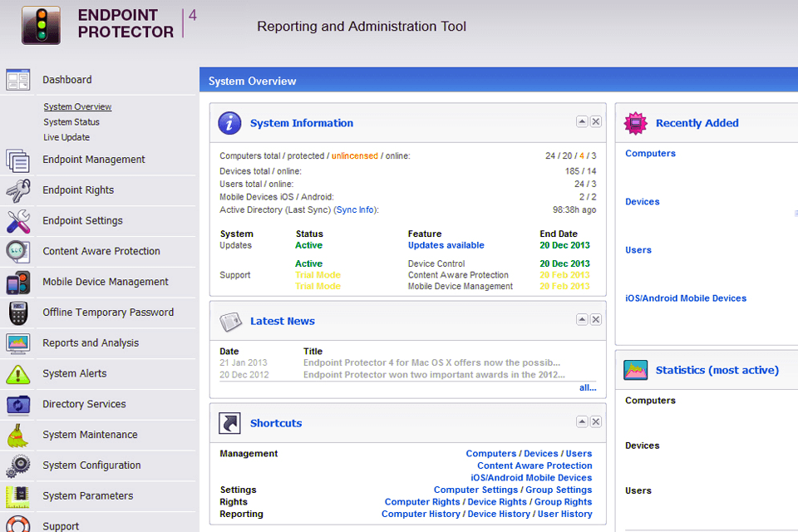Close the Latest News panel
This screenshot has width=798, height=532.
click(595, 319)
